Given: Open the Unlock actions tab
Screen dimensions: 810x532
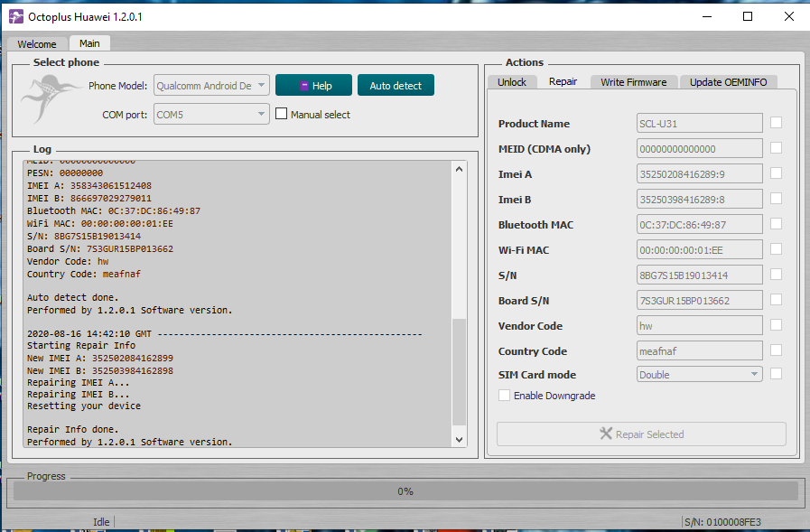Looking at the screenshot, I should tap(511, 82).
